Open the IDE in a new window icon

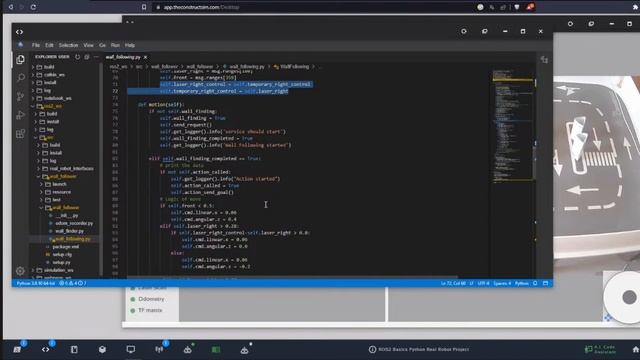(x=484, y=31)
